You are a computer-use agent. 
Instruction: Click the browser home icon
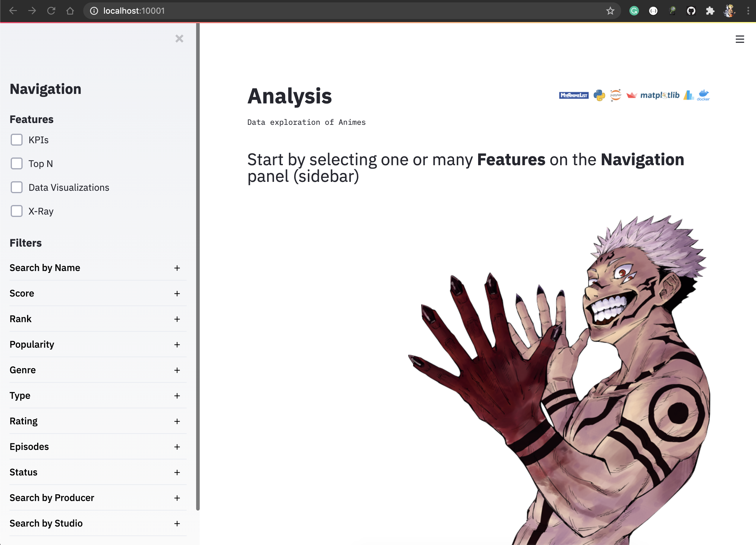(70, 11)
